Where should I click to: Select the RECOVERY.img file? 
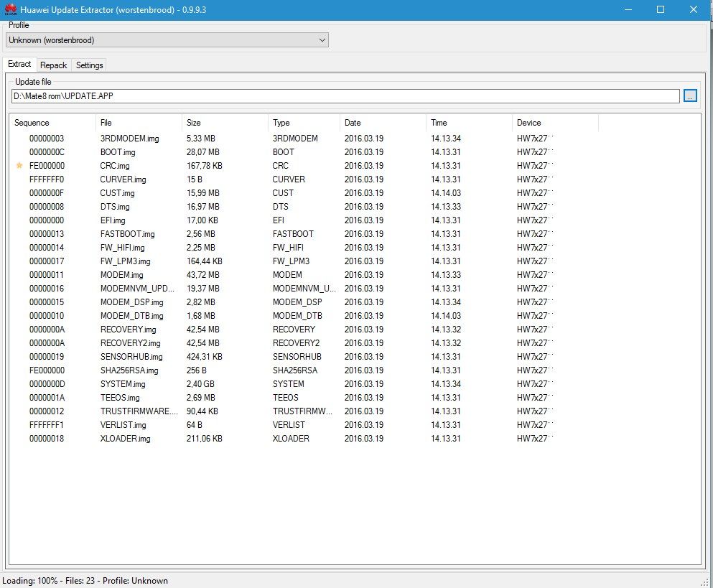(128, 330)
